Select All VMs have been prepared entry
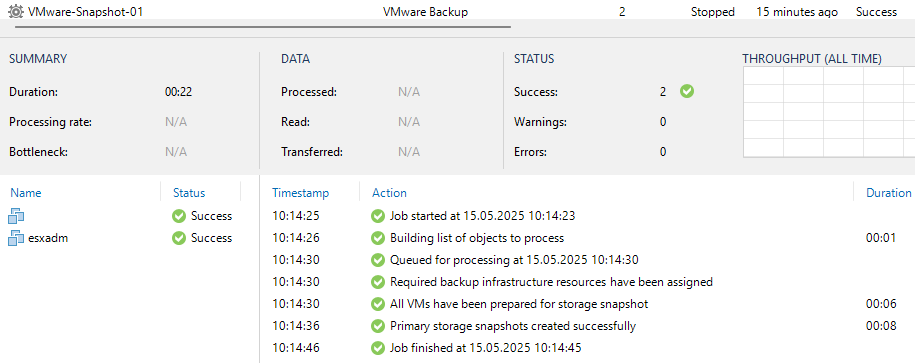This screenshot has height=363, width=915. [519, 304]
